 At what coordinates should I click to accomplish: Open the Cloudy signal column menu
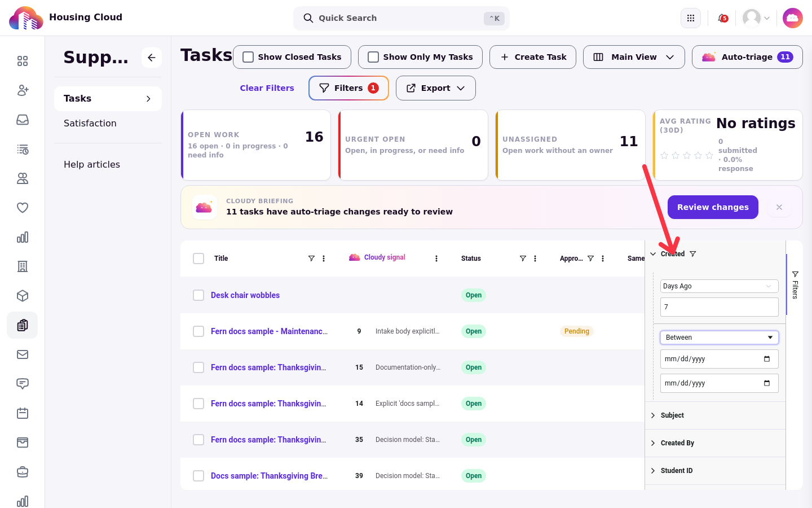click(x=436, y=259)
